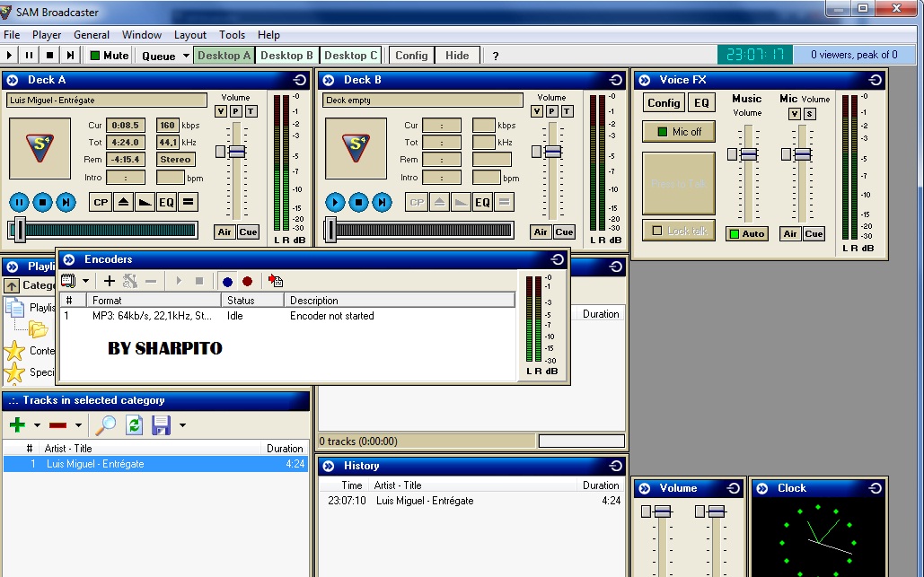Add a new encoder with plus icon
The image size is (924, 577).
coord(109,281)
